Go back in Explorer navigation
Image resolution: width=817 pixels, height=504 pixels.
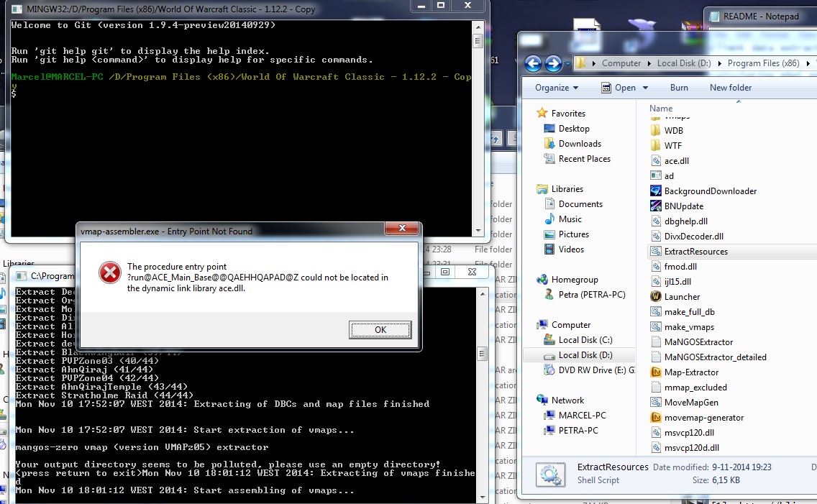click(x=533, y=63)
